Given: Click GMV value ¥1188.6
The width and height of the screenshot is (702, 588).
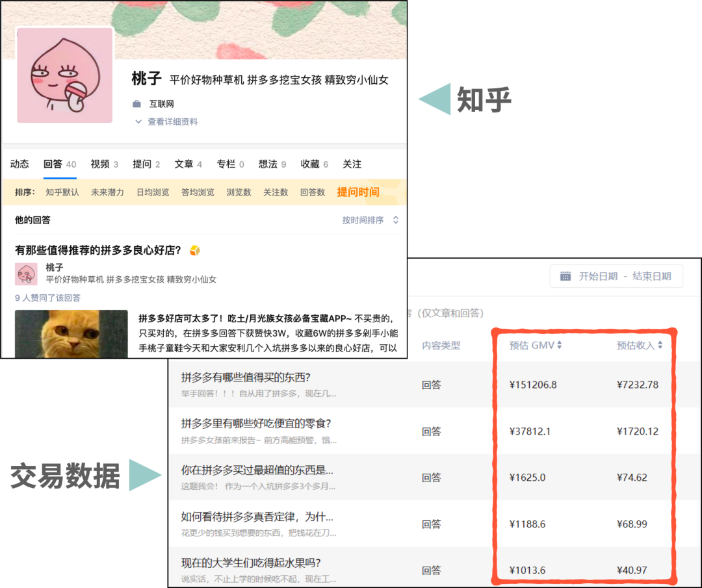Looking at the screenshot, I should coord(527,524).
